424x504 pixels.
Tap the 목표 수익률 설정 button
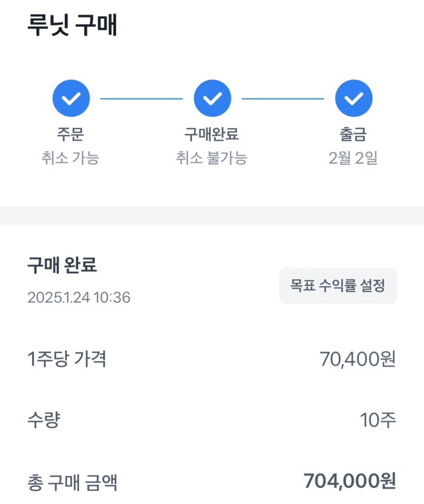pyautogui.click(x=337, y=286)
